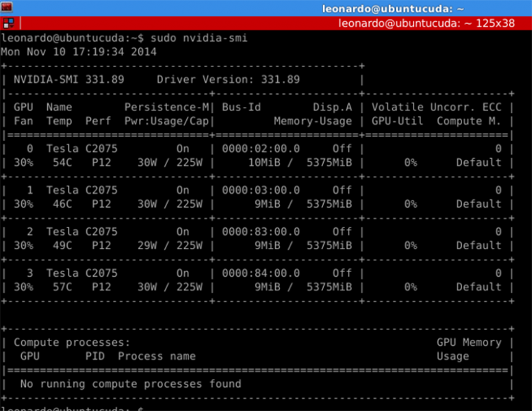
Task: Select the 49C temperature value
Action: 62,246
